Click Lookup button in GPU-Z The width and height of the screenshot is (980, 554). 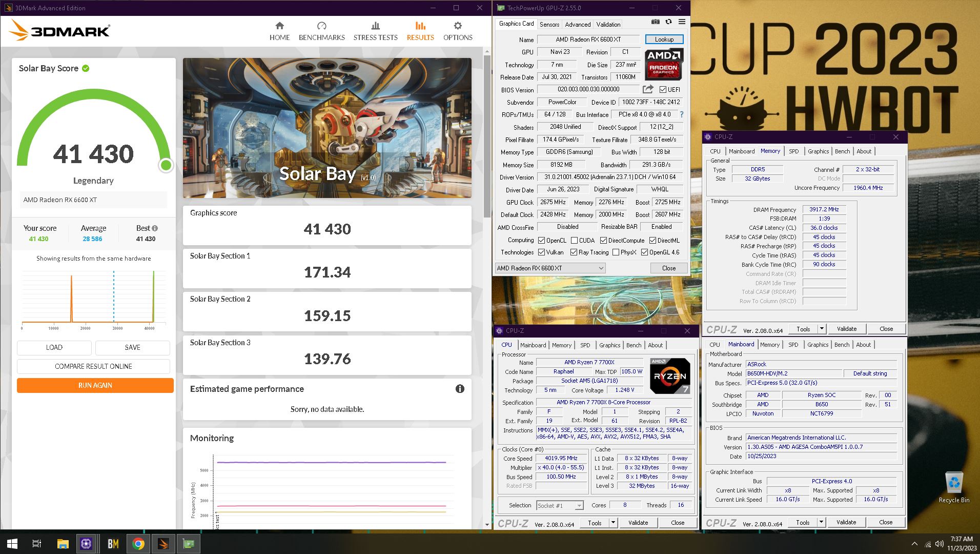tap(664, 39)
